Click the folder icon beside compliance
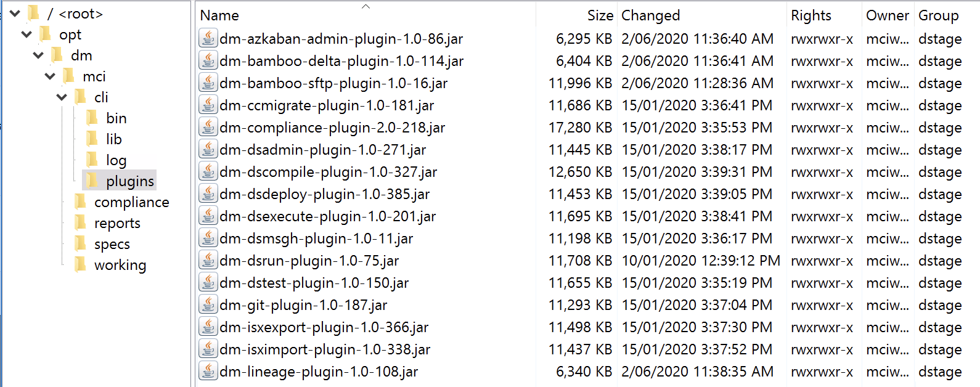Viewport: 980px width, 387px height. [x=81, y=202]
